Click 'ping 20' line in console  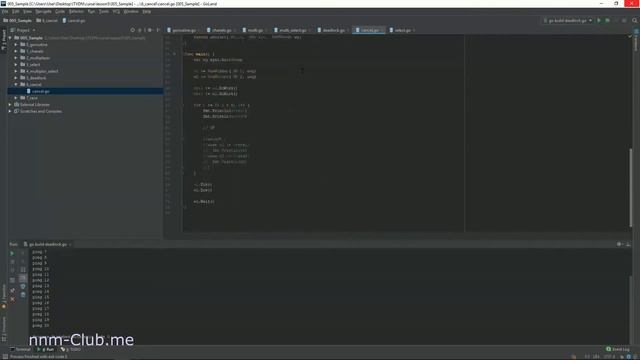tap(40, 325)
